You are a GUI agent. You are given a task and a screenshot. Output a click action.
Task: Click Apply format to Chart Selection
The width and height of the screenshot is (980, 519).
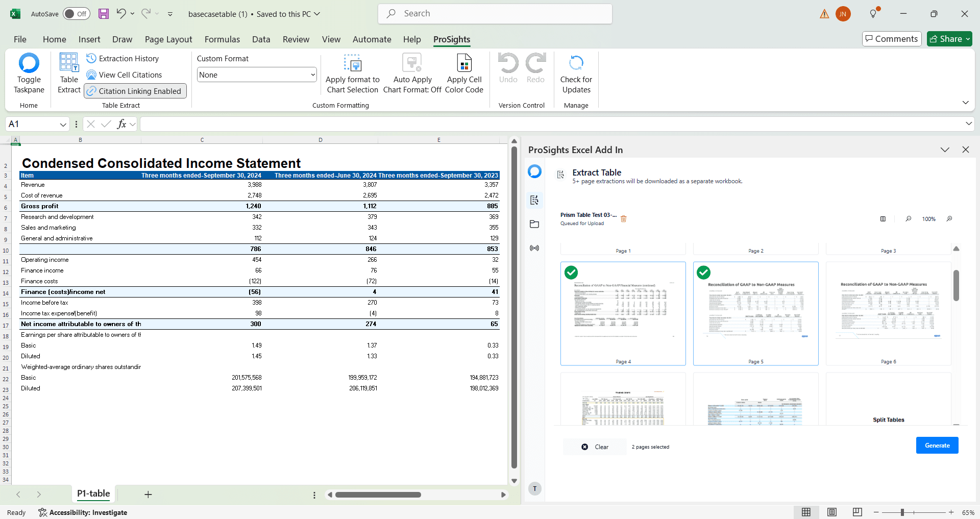tap(353, 74)
